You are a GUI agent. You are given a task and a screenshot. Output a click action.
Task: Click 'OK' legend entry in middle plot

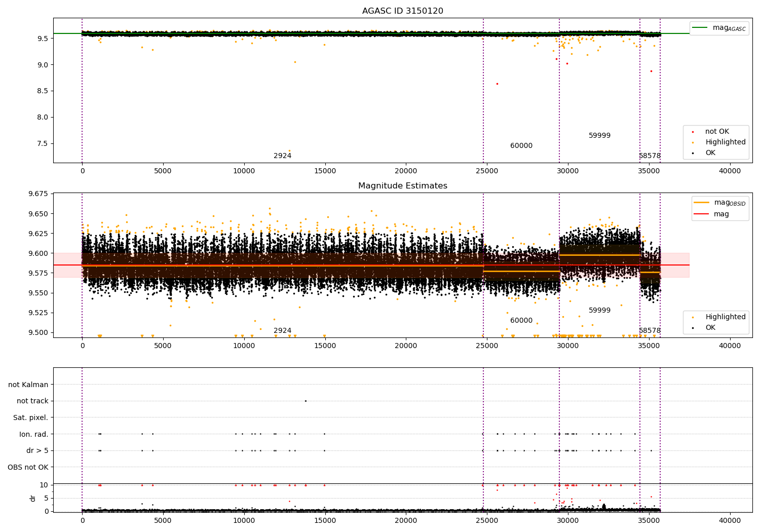coord(710,328)
